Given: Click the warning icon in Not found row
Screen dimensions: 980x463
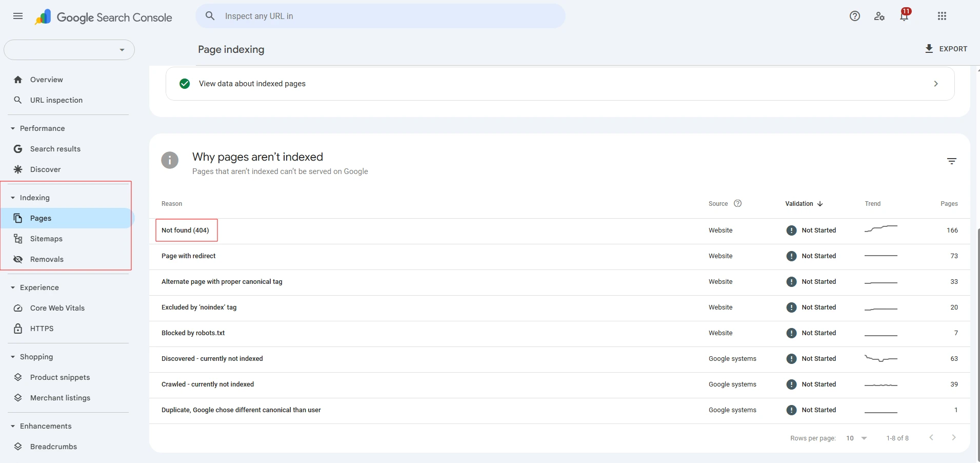Looking at the screenshot, I should tap(791, 230).
